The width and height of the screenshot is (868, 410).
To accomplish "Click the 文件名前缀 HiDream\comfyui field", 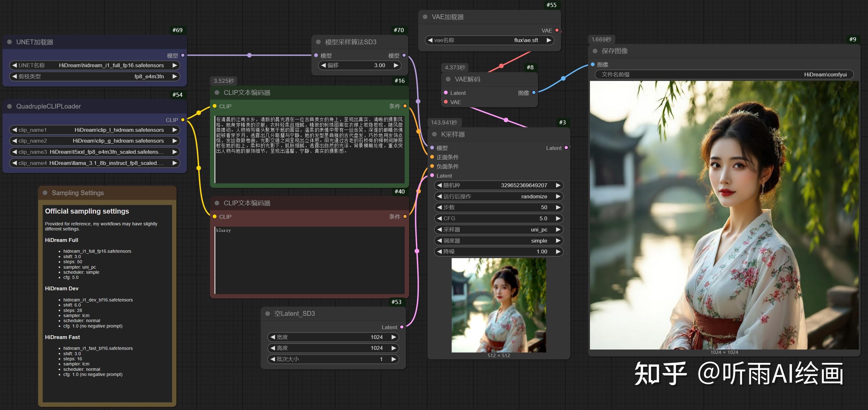I will coord(724,74).
